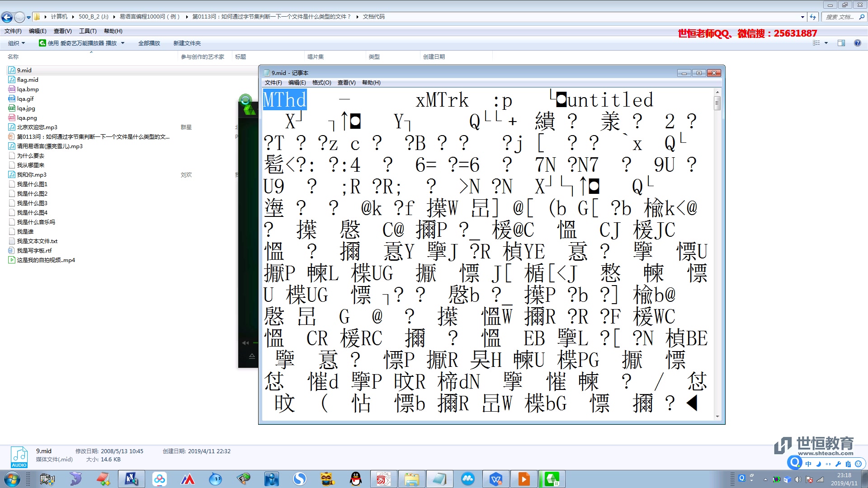Select the flag.mid file
Screen dimensions: 868x488
28,80
